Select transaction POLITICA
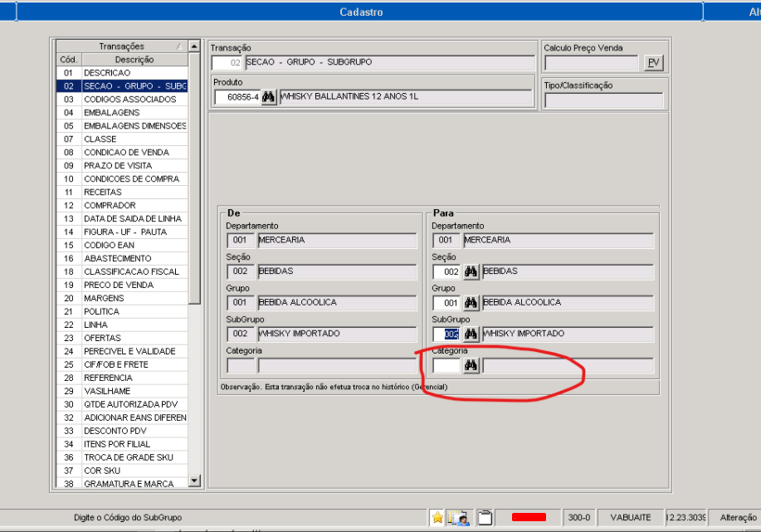This screenshot has width=761, height=532. 122,311
